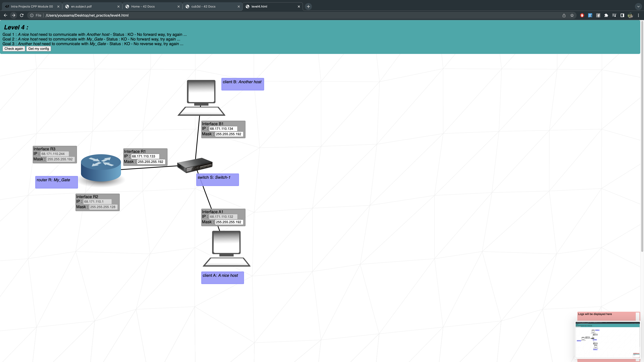Open the user profile avatar
Viewport: 644px width, 362px height.
coord(630,15)
